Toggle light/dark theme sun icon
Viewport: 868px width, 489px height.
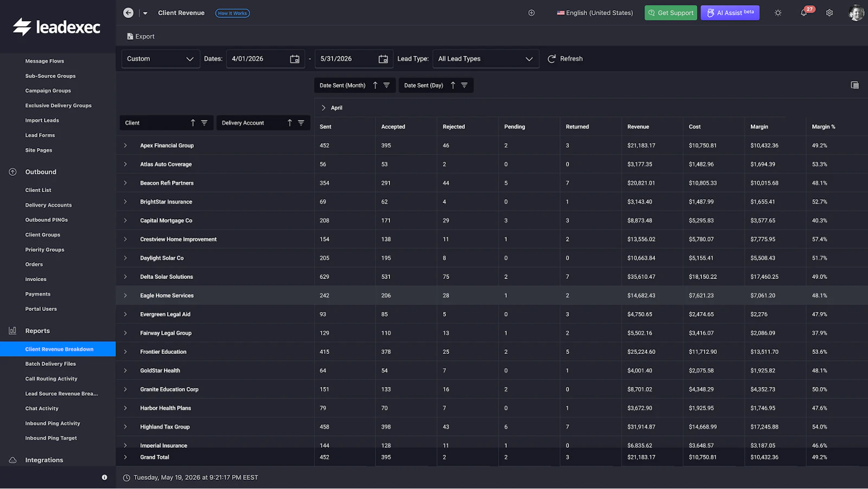click(x=778, y=13)
